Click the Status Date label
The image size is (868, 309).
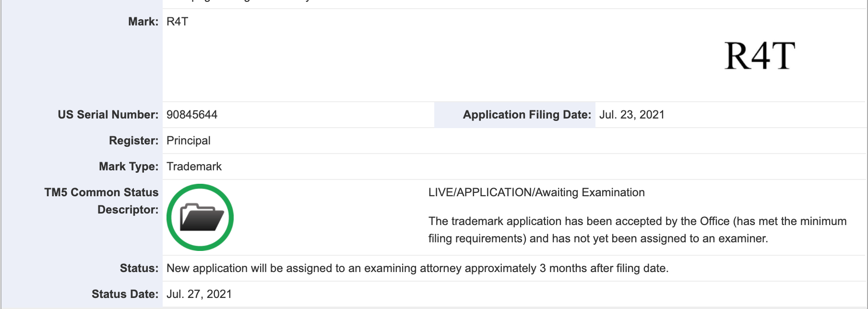(125, 294)
